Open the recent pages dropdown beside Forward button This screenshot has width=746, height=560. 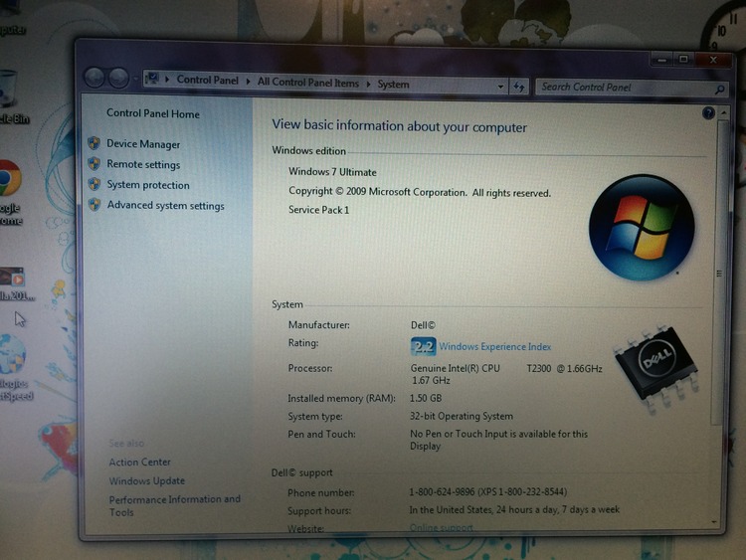pyautogui.click(x=136, y=78)
